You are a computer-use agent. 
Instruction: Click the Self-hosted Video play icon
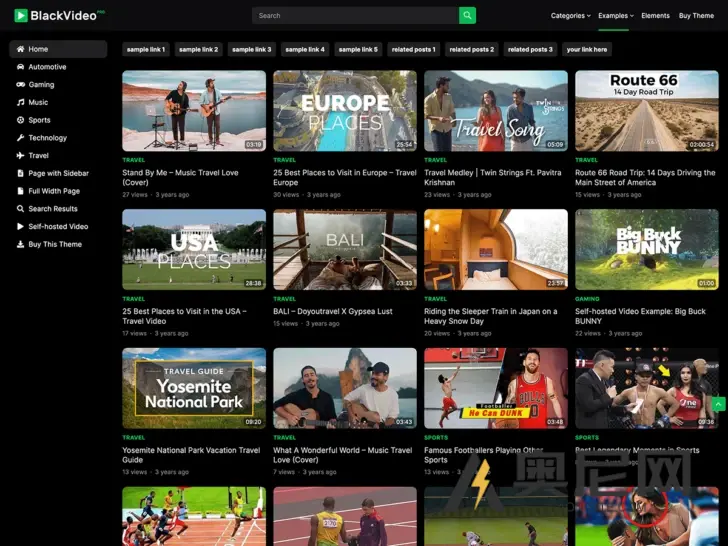click(x=20, y=227)
